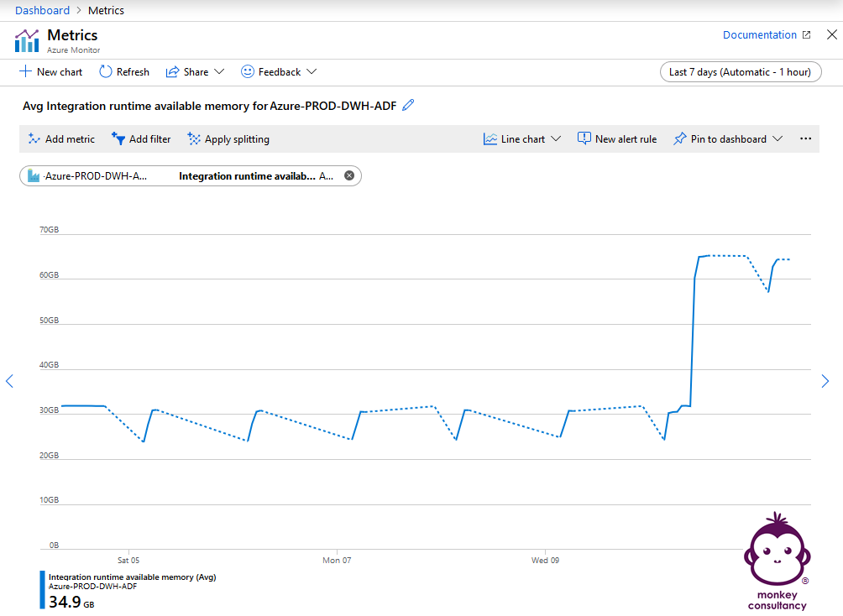Open the more options ellipsis menu
Screen dimensions: 843x616
pos(805,138)
